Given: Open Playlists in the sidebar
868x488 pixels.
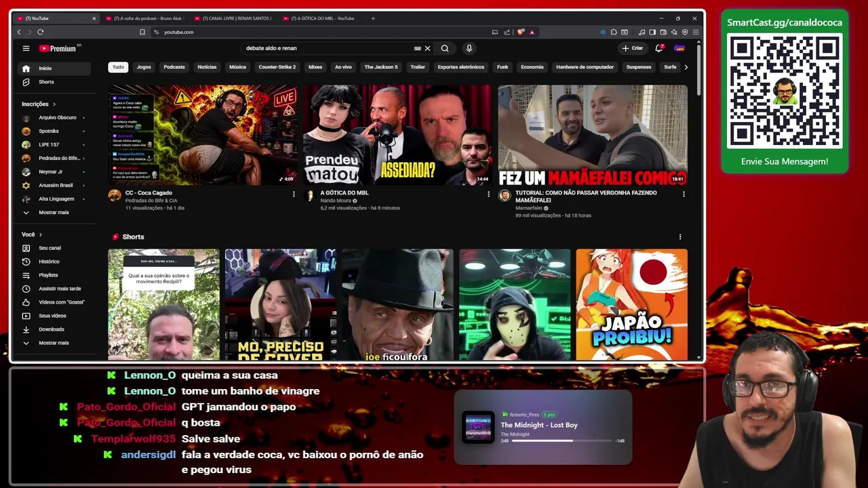Looking at the screenshot, I should [54, 275].
